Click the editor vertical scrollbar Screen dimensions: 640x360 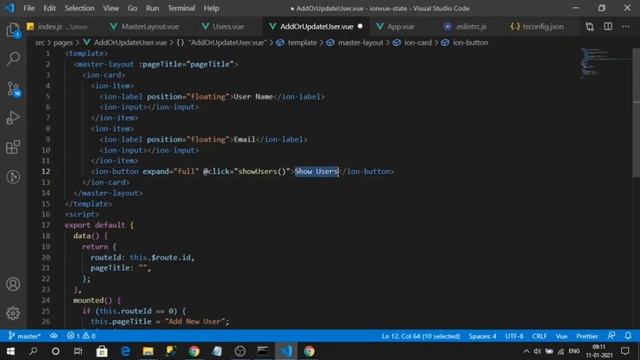coord(636,112)
